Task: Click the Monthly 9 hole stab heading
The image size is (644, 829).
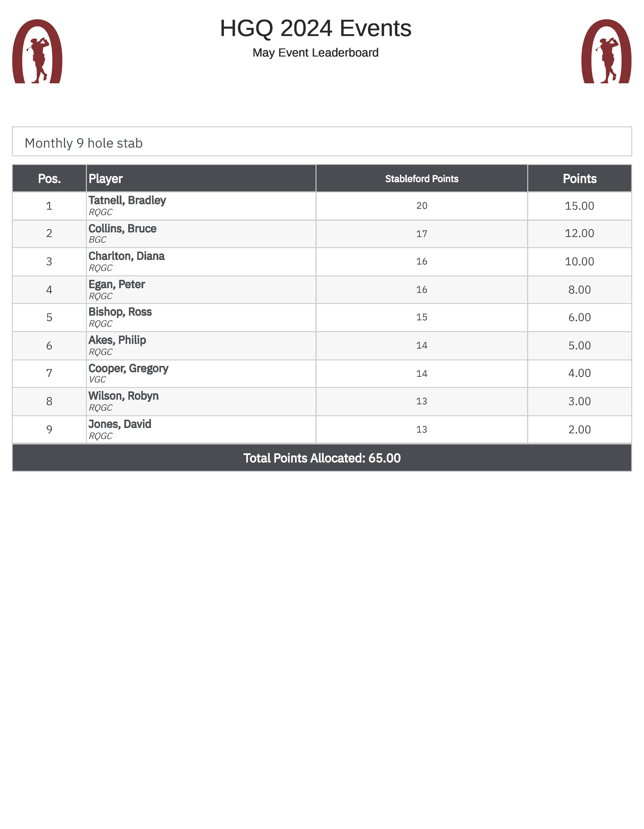Action: point(84,143)
